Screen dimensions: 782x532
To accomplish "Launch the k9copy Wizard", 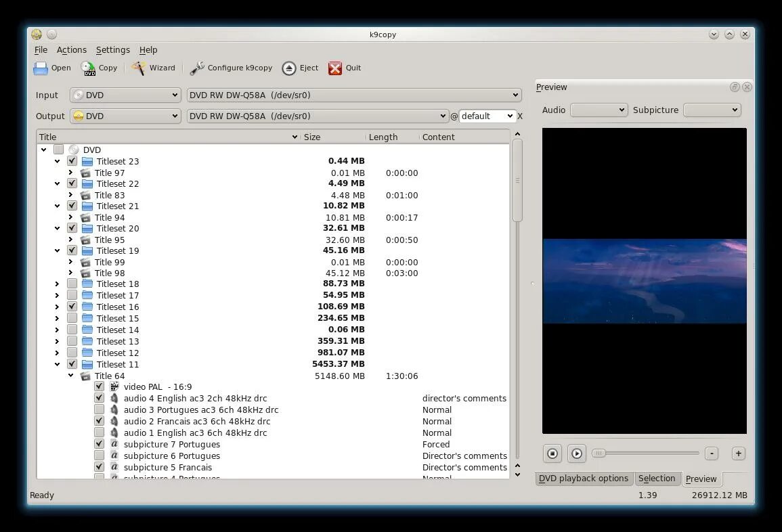I will click(139, 68).
